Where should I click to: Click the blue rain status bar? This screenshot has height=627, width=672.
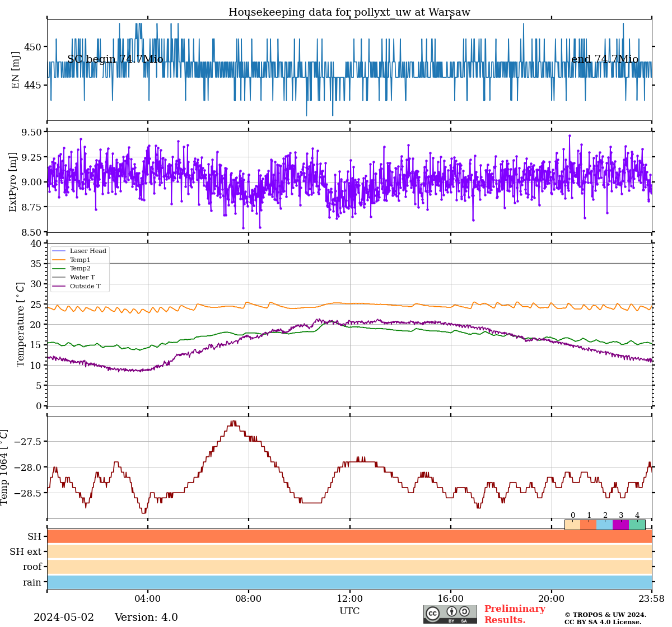pyautogui.click(x=349, y=582)
